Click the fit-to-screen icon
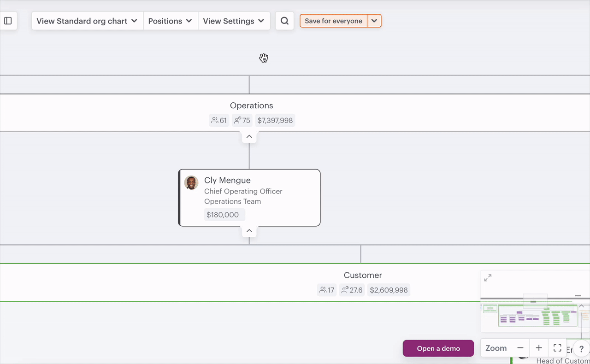 (557, 348)
